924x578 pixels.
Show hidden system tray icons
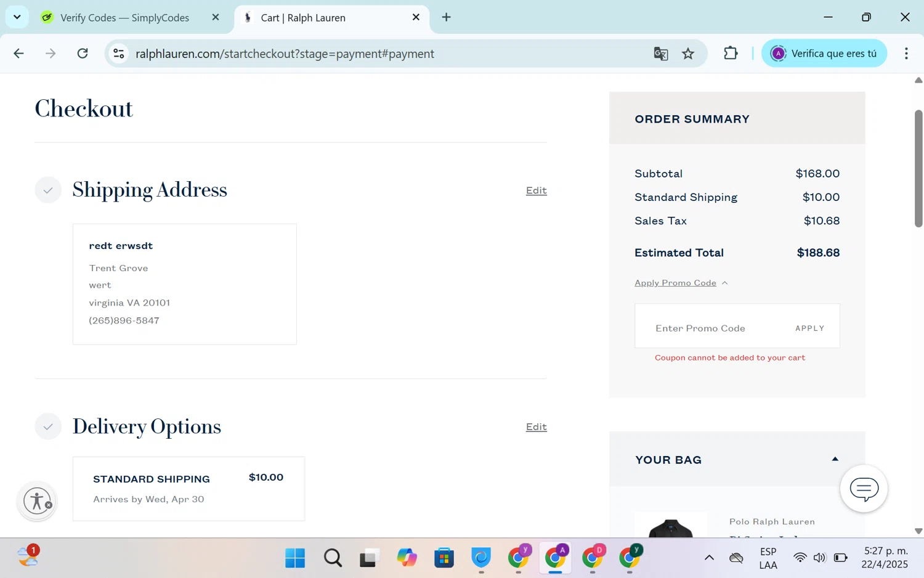[x=709, y=558]
